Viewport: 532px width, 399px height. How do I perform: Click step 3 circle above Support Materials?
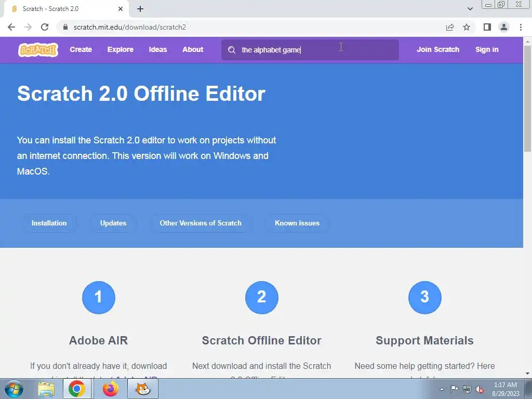(x=425, y=298)
